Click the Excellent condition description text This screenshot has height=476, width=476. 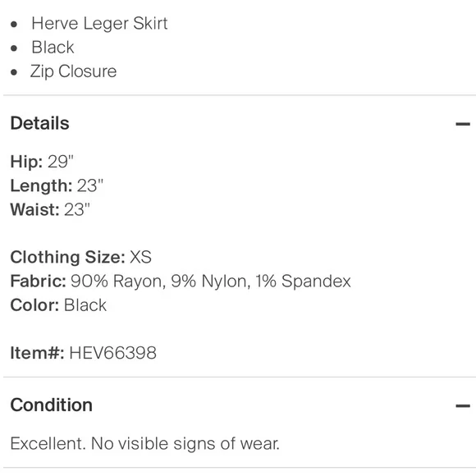click(x=144, y=443)
